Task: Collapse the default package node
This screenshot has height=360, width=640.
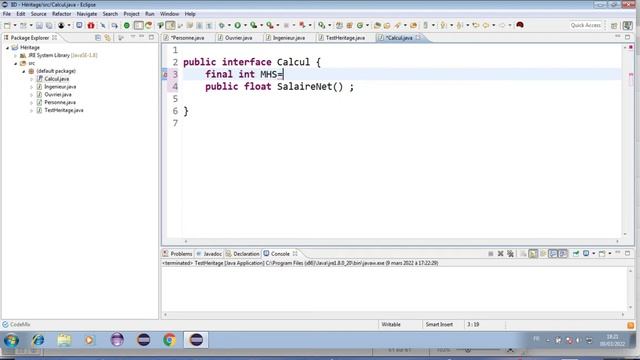Action: click(24, 71)
